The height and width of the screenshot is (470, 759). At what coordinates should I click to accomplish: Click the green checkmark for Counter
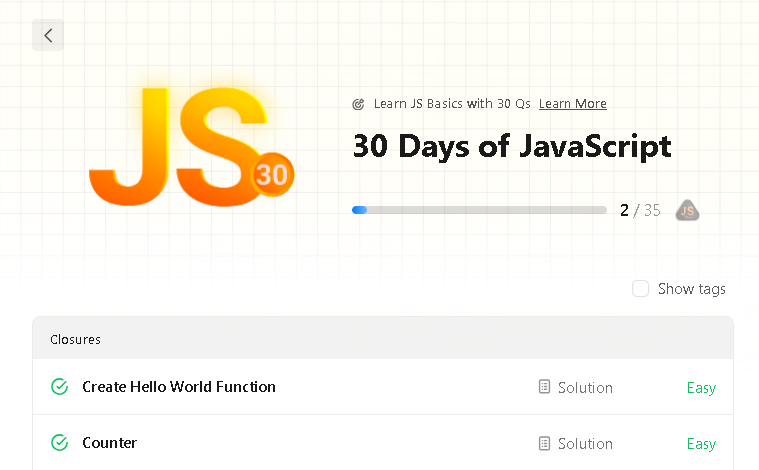point(60,442)
